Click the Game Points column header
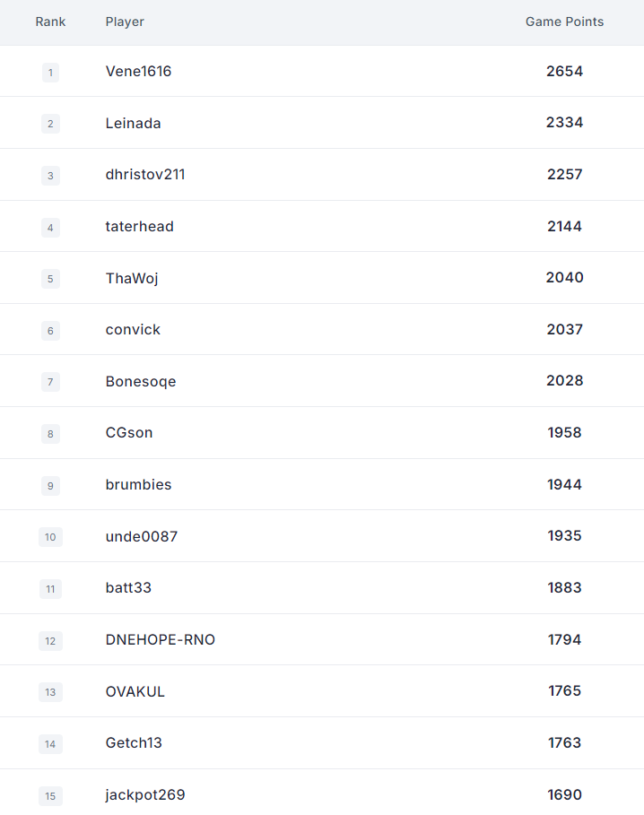The height and width of the screenshot is (815, 644). [x=564, y=22]
